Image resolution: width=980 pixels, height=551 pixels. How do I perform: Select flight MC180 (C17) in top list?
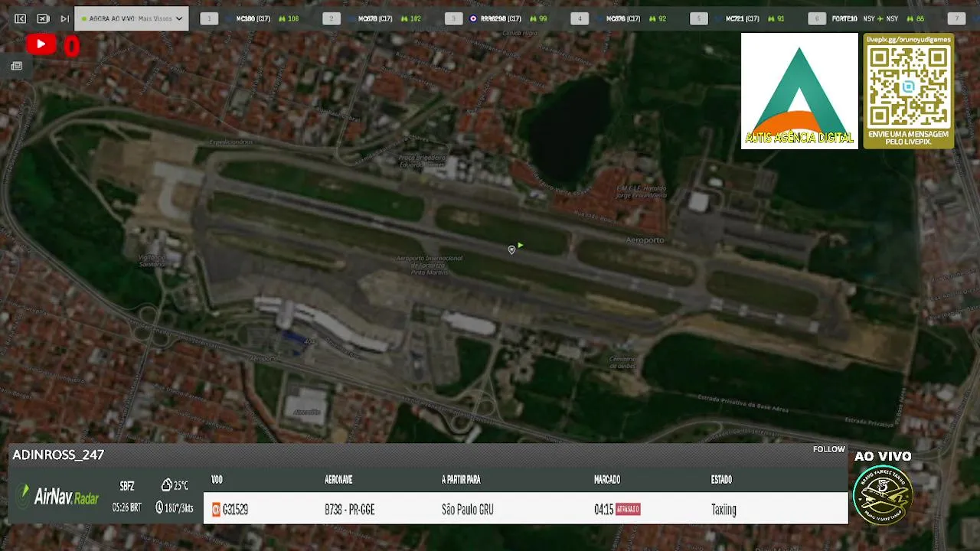pyautogui.click(x=253, y=18)
